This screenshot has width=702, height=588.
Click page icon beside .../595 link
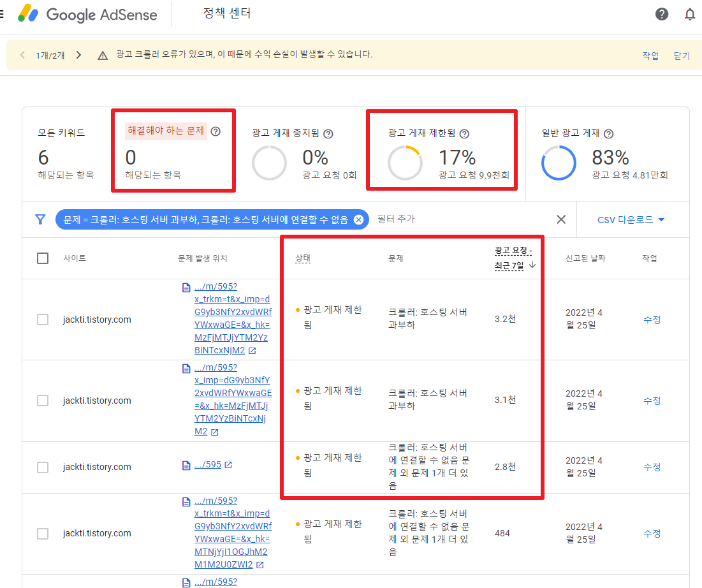[x=186, y=466]
